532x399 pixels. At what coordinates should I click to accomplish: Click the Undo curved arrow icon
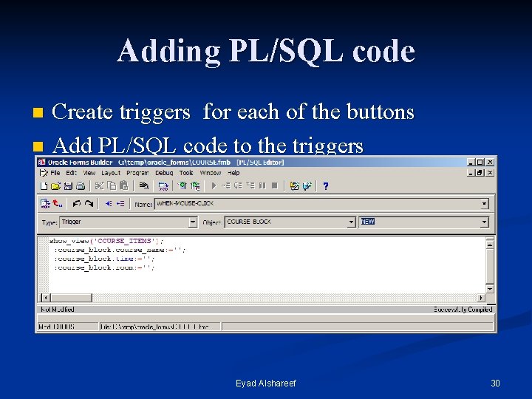point(76,204)
